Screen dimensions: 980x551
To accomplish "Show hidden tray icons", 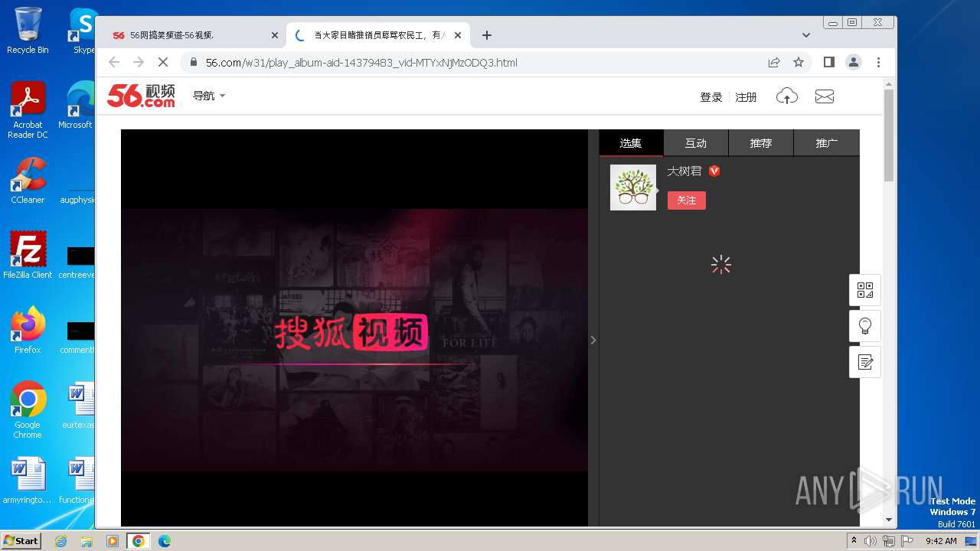I will pos(854,541).
